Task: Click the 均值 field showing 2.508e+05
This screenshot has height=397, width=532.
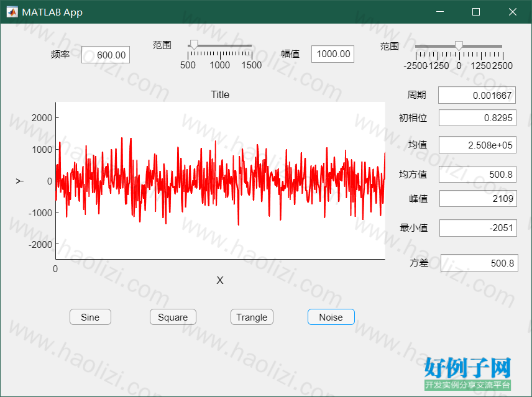Action: [477, 145]
